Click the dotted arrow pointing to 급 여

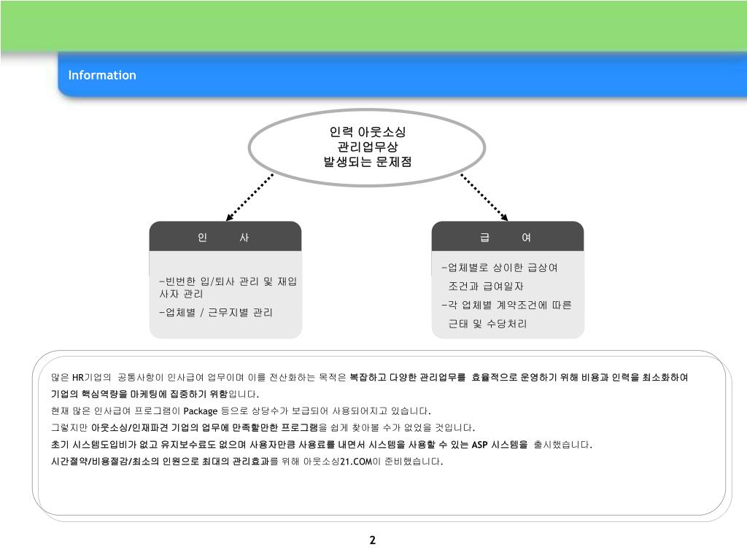(484, 197)
